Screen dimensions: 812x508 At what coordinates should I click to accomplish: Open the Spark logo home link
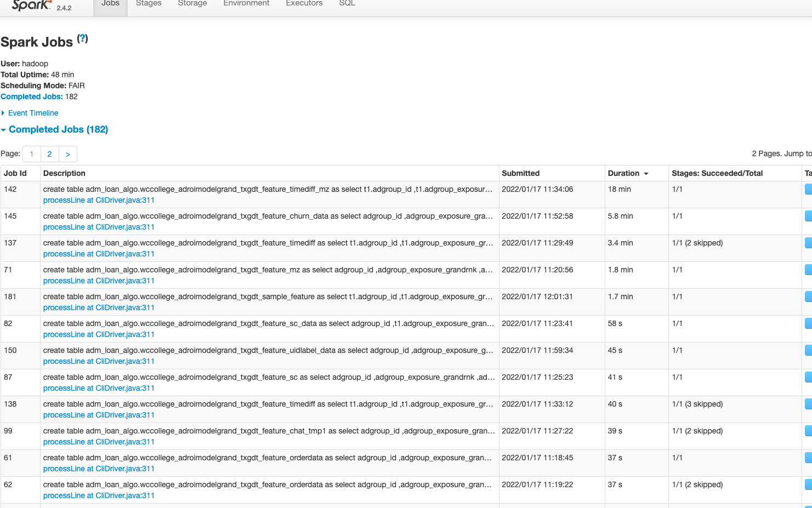31,5
